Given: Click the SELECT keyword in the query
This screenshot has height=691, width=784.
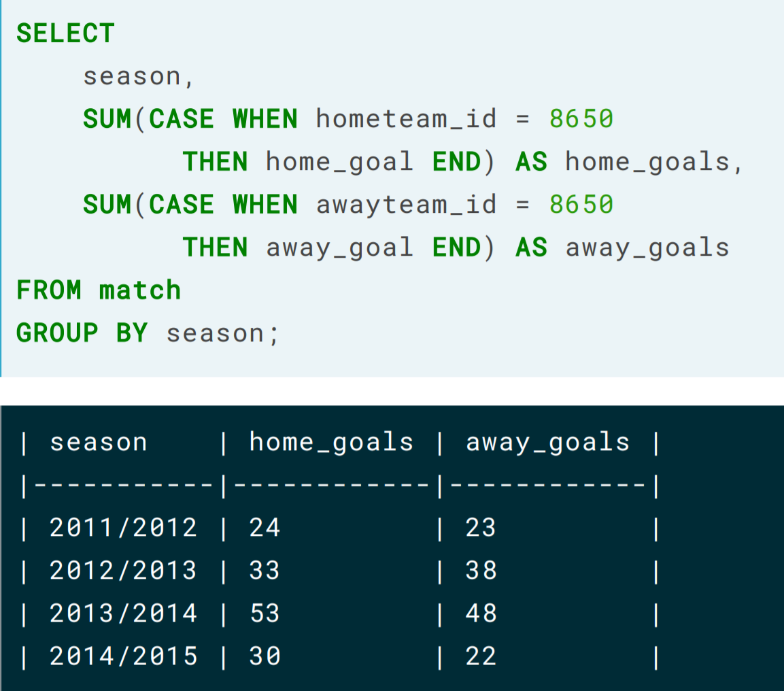Looking at the screenshot, I should [x=65, y=33].
